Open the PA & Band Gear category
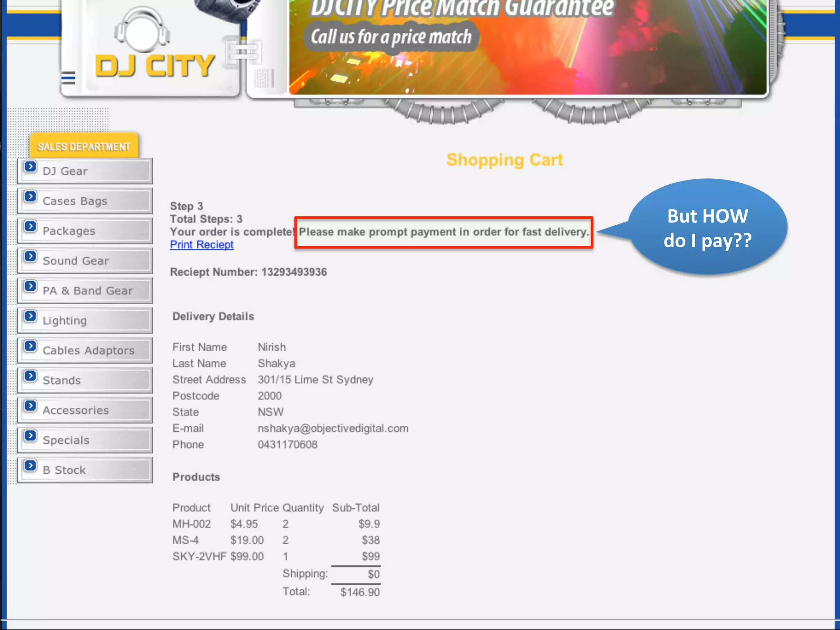 coord(87,291)
